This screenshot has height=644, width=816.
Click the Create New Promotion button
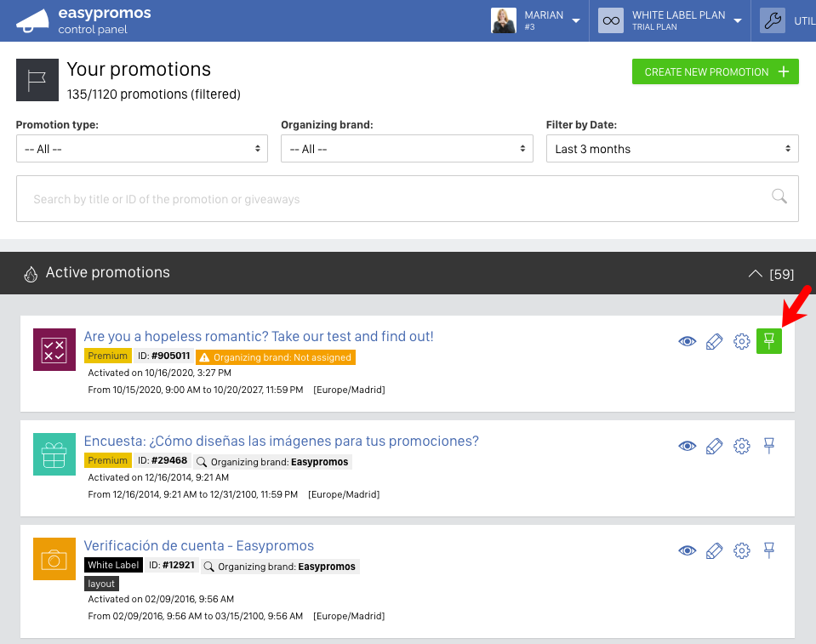tap(715, 71)
